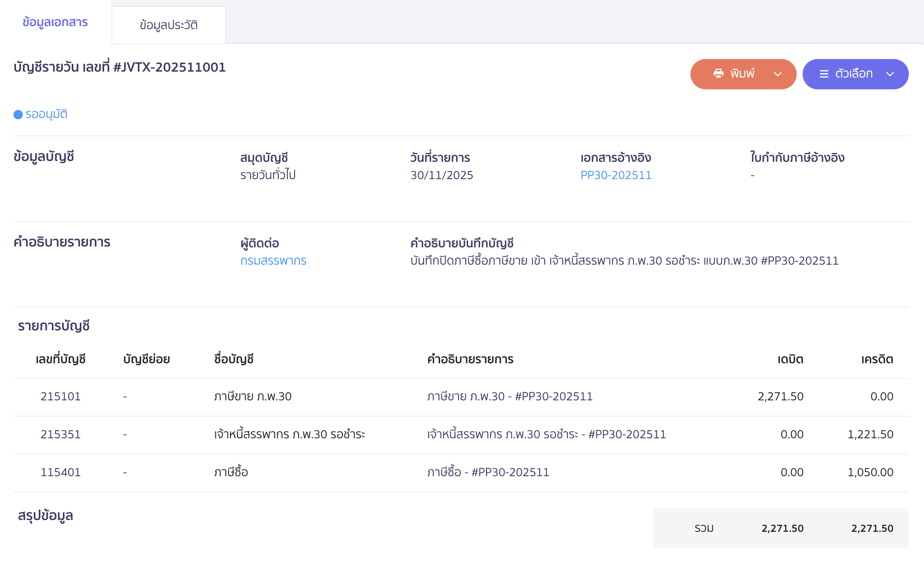Click the เดบิต column header
Screen dimensions: 924x563
coord(790,359)
